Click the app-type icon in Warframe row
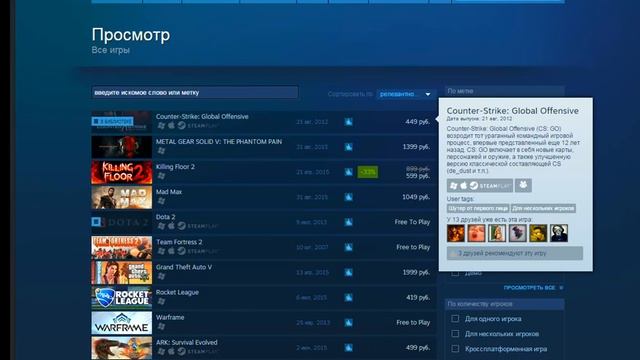 point(348,322)
